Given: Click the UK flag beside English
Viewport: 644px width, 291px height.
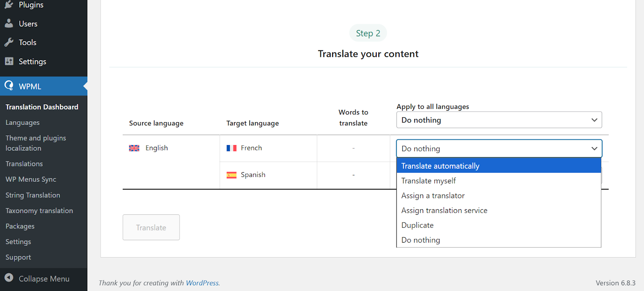Looking at the screenshot, I should pyautogui.click(x=134, y=148).
